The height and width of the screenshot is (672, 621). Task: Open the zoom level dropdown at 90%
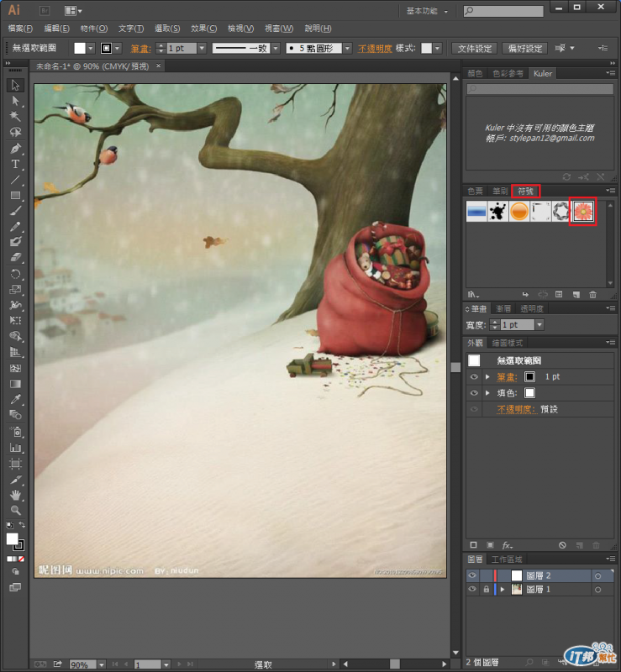coord(102,664)
